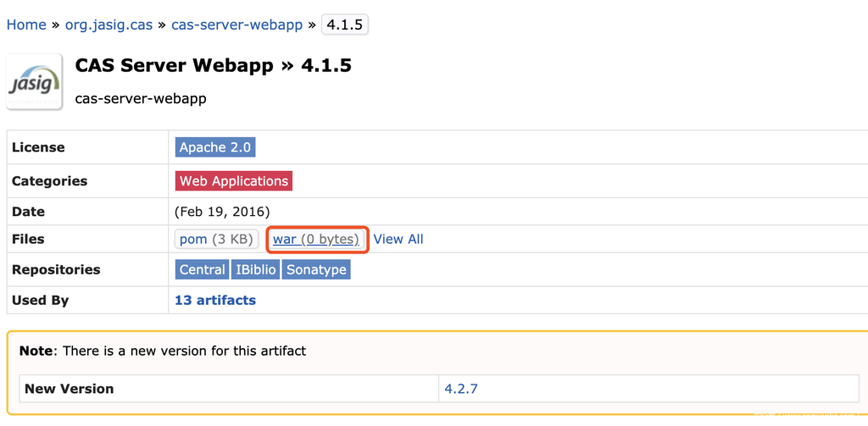The height and width of the screenshot is (426, 868).
Task: Open cas-server-webapp breadcrumb link
Action: 236,25
